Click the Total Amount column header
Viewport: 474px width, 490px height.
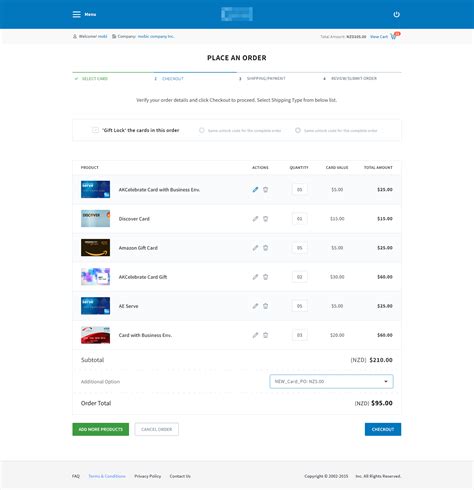[x=378, y=167]
